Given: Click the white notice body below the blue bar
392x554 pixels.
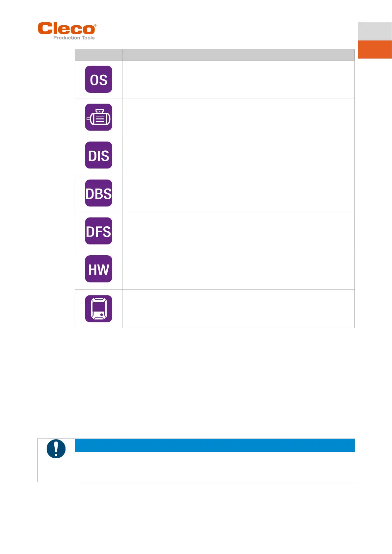Looking at the screenshot, I should click(215, 467).
